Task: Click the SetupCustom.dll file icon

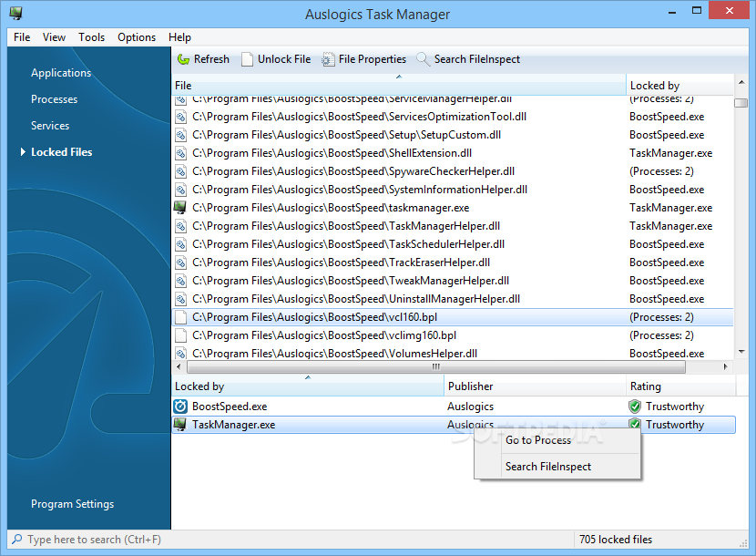Action: point(181,135)
